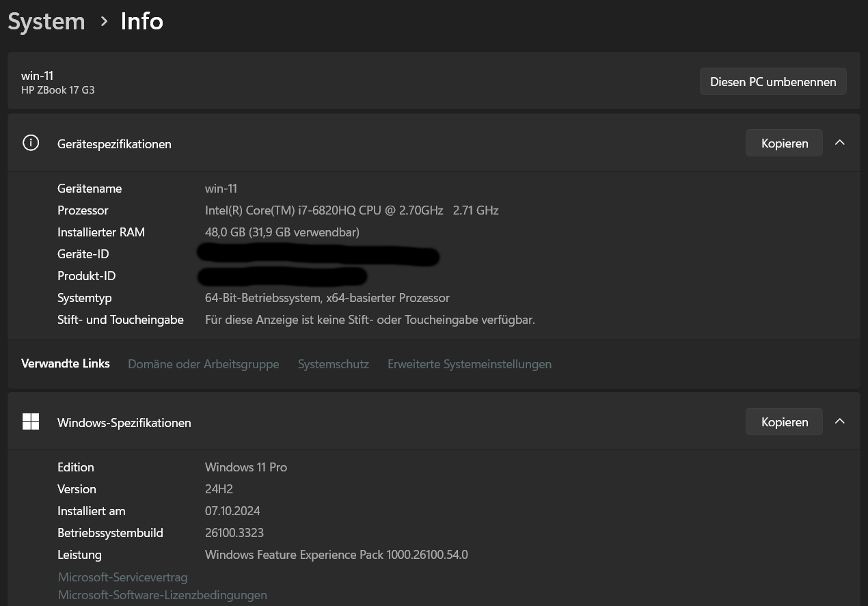The height and width of the screenshot is (606, 868).
Task: Open the Microsoft-Servicevertrag link
Action: point(123,577)
